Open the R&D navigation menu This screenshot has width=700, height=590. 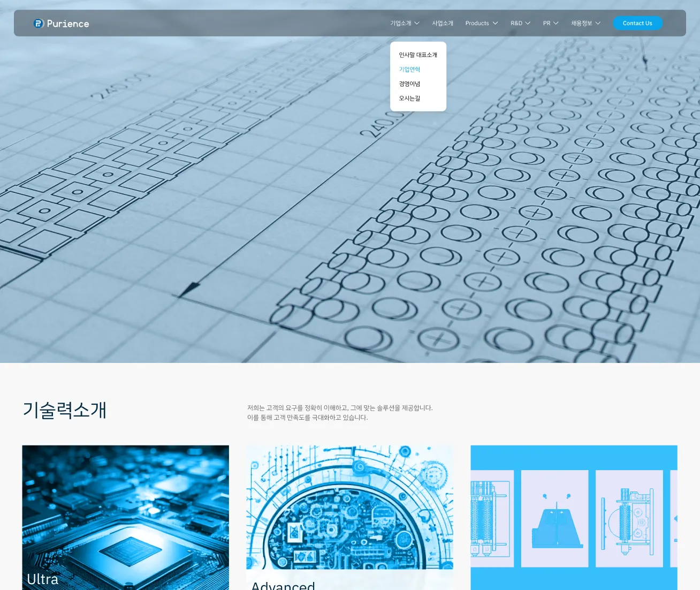[x=516, y=23]
